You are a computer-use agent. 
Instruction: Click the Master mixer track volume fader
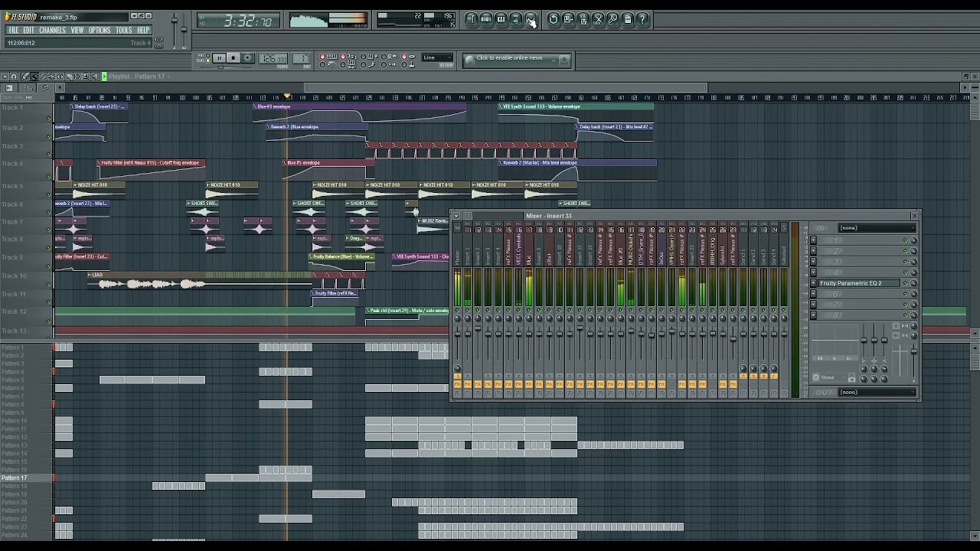(457, 334)
